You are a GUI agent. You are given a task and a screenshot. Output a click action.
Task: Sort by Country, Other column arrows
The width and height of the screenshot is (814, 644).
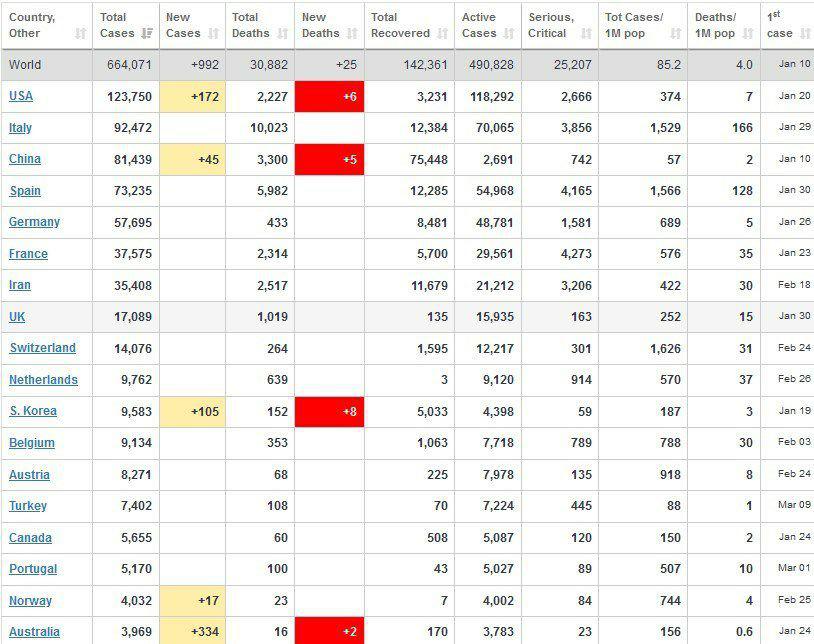pos(80,34)
